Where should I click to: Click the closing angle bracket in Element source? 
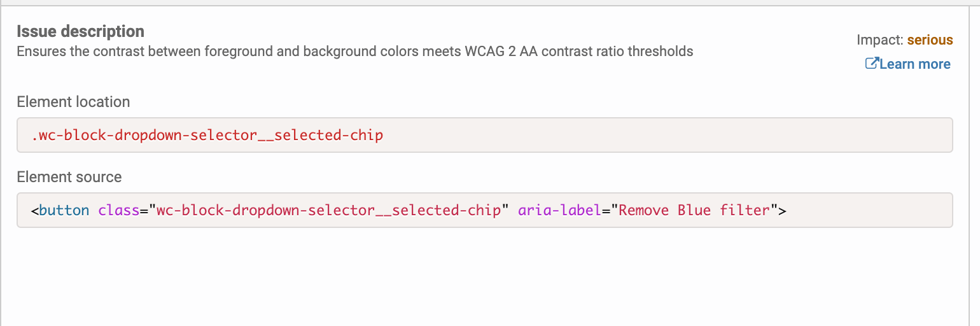(783, 210)
